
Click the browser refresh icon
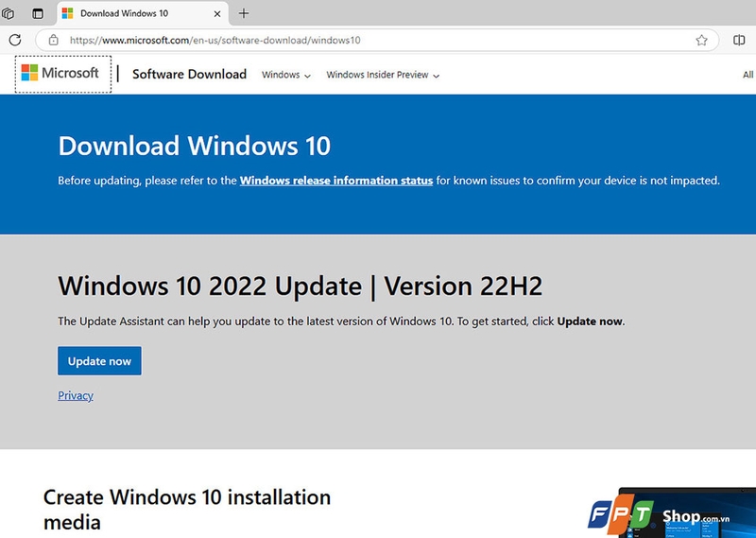pos(15,40)
